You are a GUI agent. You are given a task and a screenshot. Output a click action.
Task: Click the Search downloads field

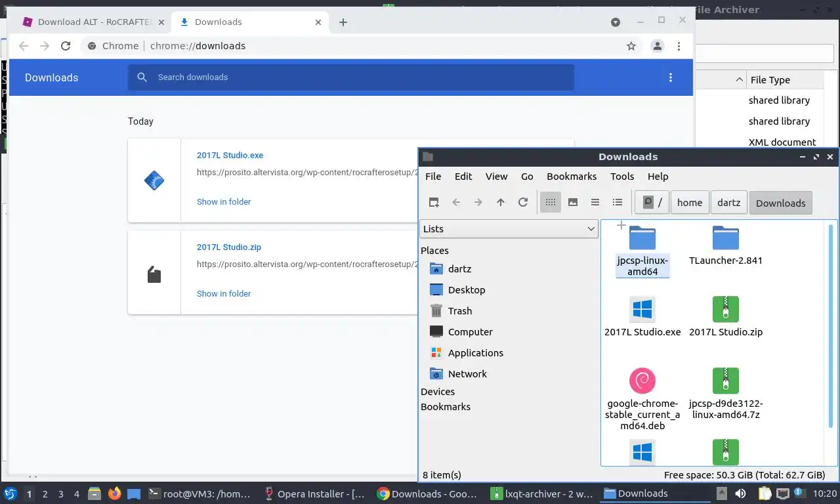pyautogui.click(x=351, y=77)
